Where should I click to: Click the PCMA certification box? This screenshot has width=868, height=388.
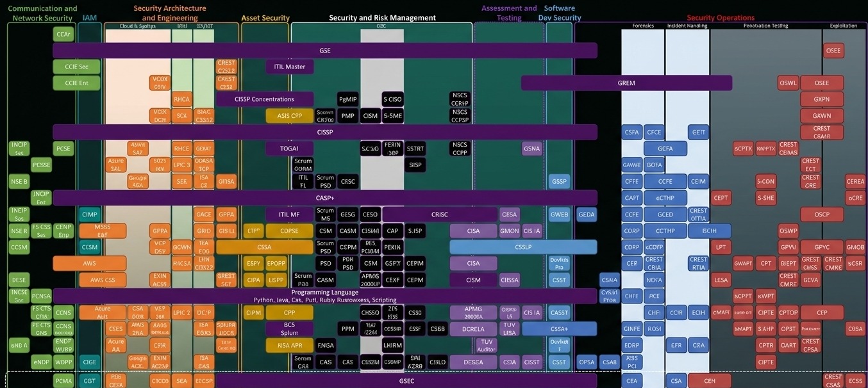tap(63, 381)
